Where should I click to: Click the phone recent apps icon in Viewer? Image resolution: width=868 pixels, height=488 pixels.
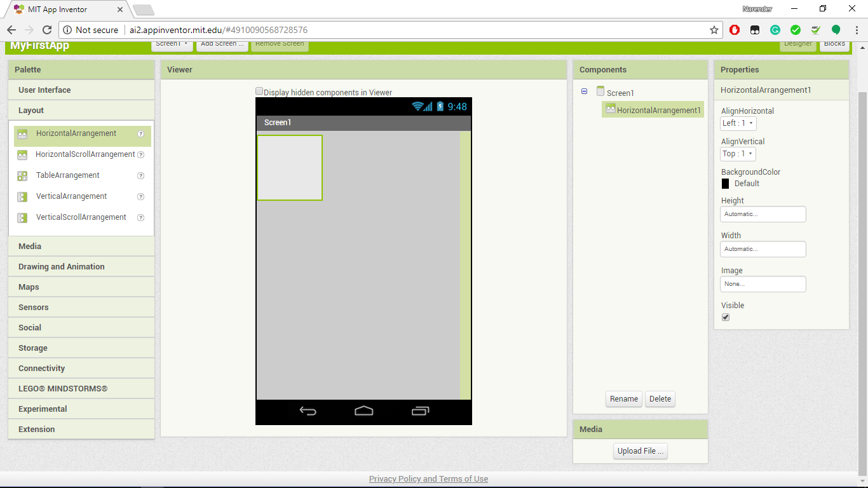[x=420, y=411]
